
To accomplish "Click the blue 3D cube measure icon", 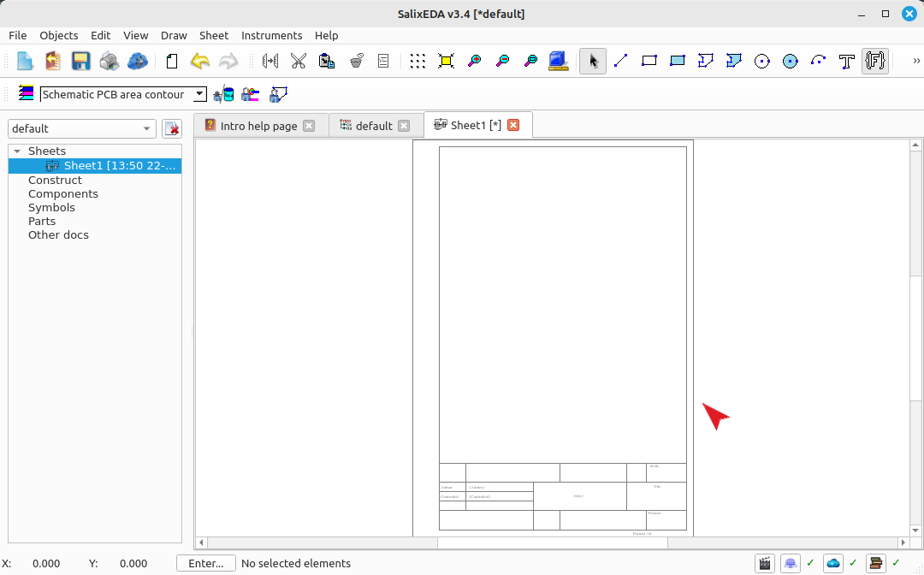I will click(558, 61).
